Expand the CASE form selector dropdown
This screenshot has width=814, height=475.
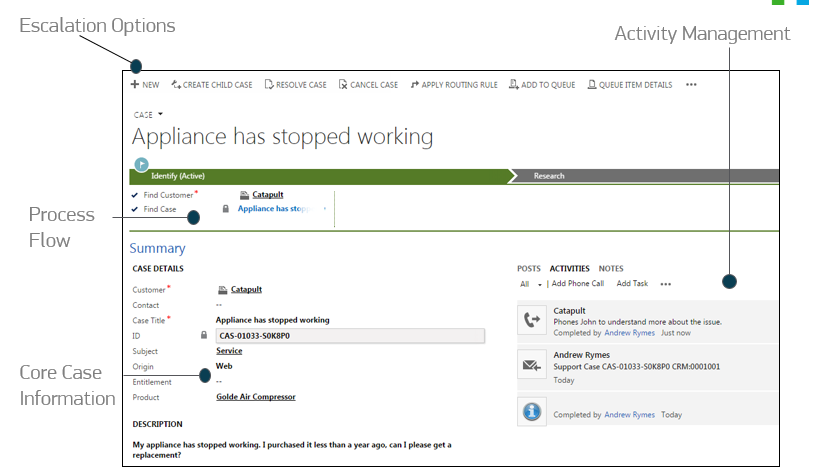point(160,114)
